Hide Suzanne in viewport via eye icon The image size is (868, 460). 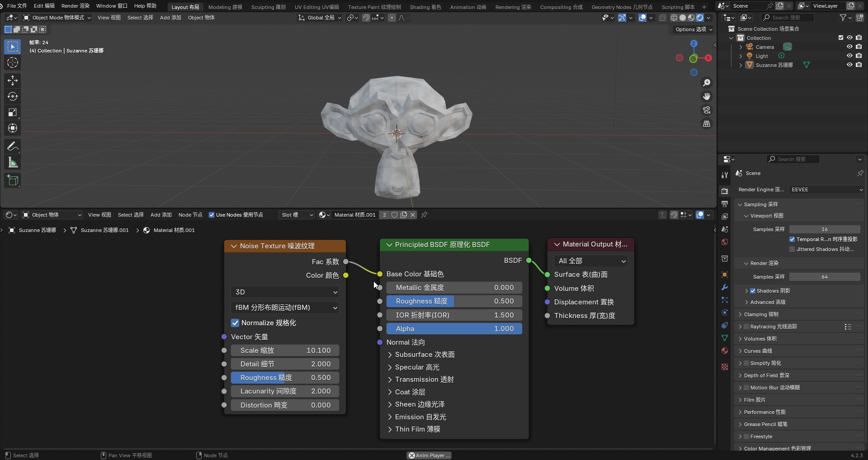(849, 65)
